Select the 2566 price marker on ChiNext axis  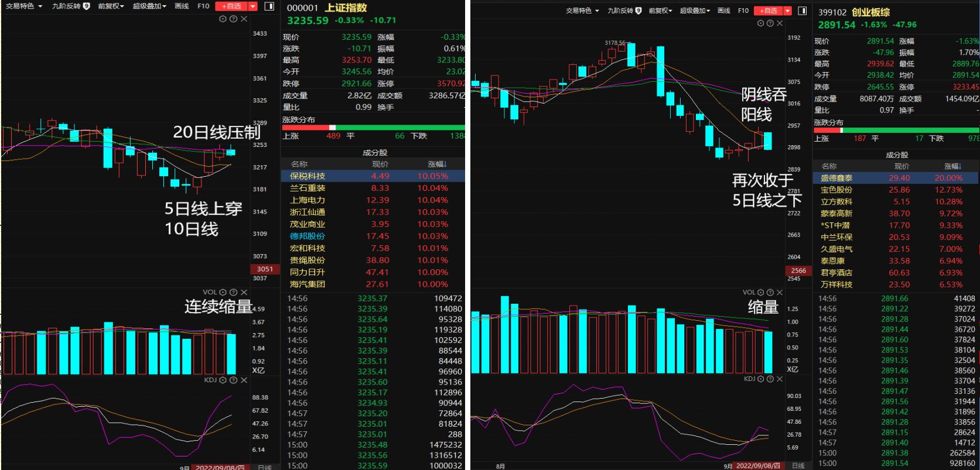[798, 270]
